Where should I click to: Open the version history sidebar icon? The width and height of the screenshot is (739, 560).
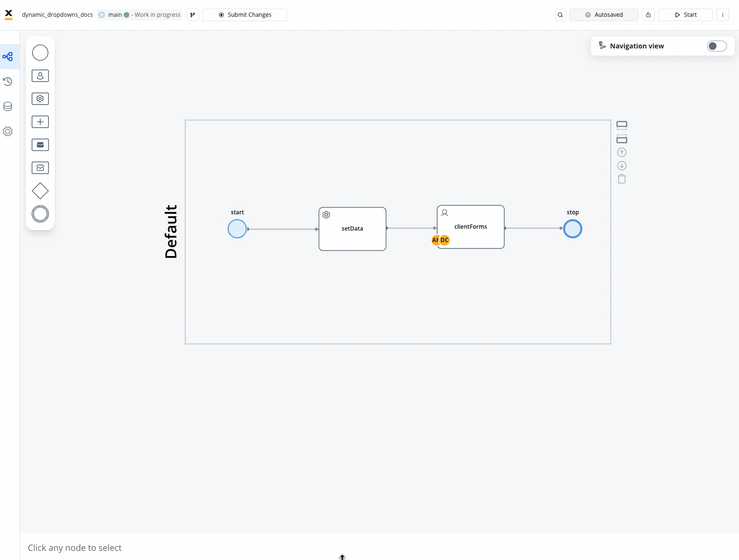click(x=8, y=82)
